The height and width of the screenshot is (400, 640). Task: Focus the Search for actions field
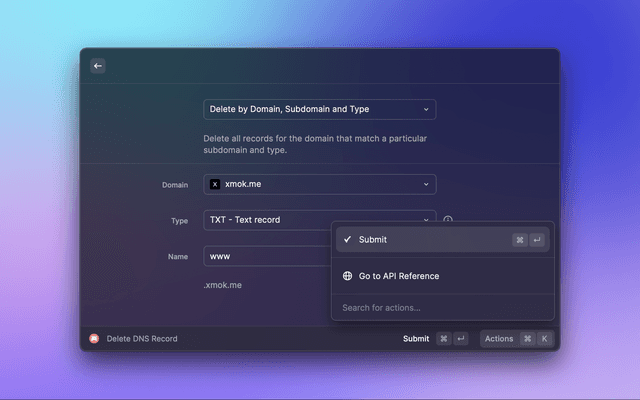[x=442, y=308]
